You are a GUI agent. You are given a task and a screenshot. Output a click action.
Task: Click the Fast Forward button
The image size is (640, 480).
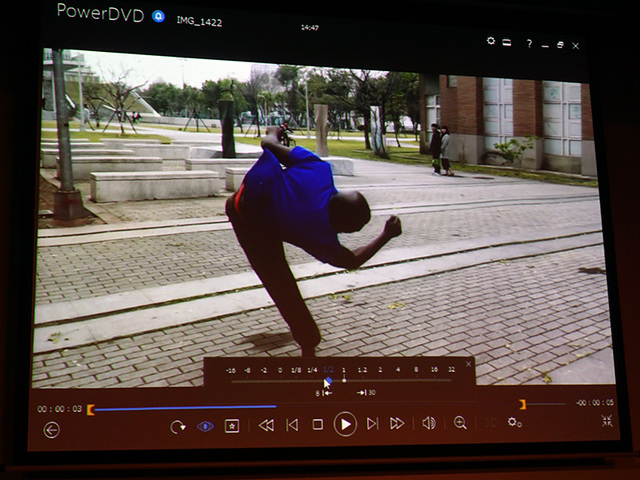[397, 424]
